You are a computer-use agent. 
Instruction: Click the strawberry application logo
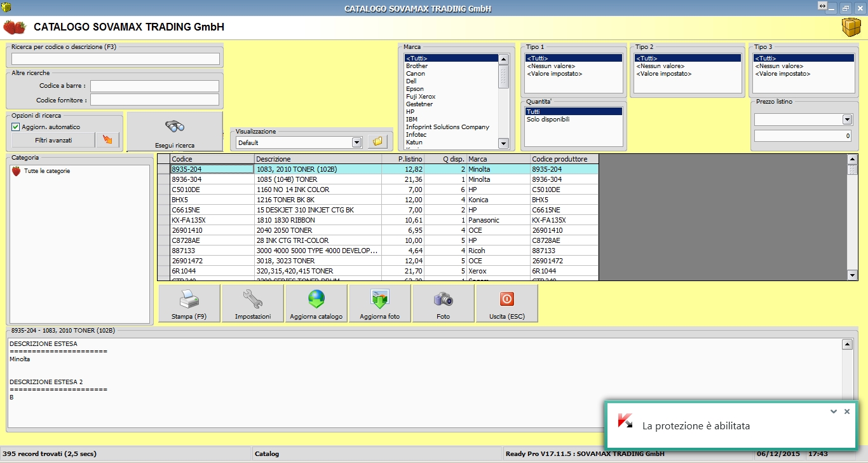click(15, 27)
